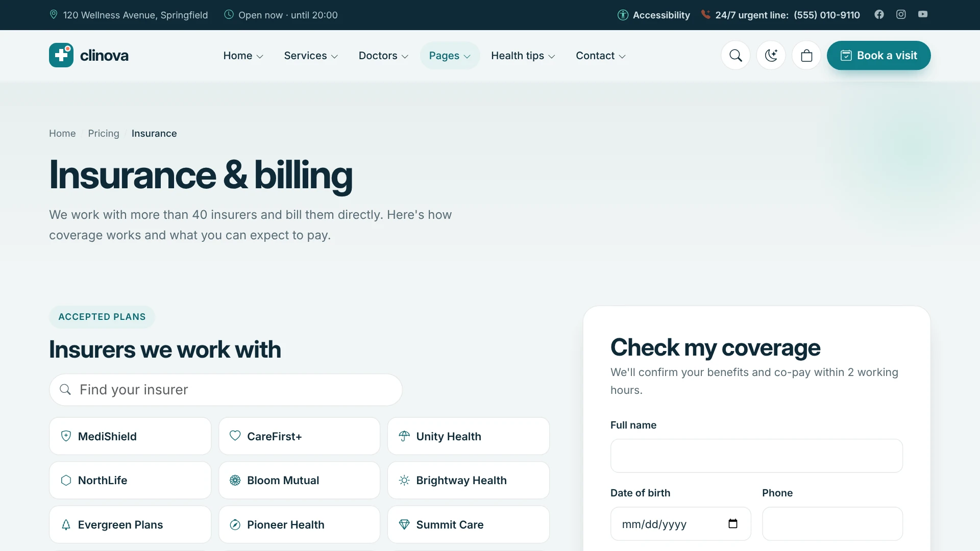Viewport: 980px width, 551px height.
Task: Expand the Services menu dropdown
Action: pyautogui.click(x=311, y=56)
